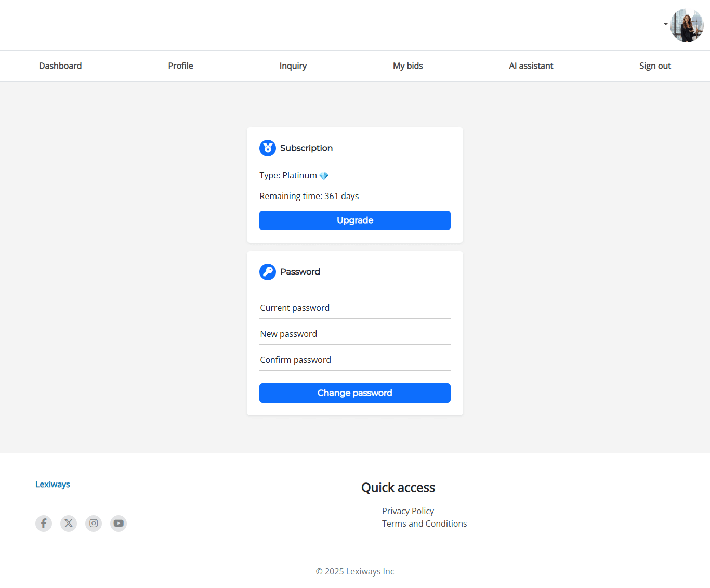Focus the Current password field
Screen dimensions: 710x588
354,308
